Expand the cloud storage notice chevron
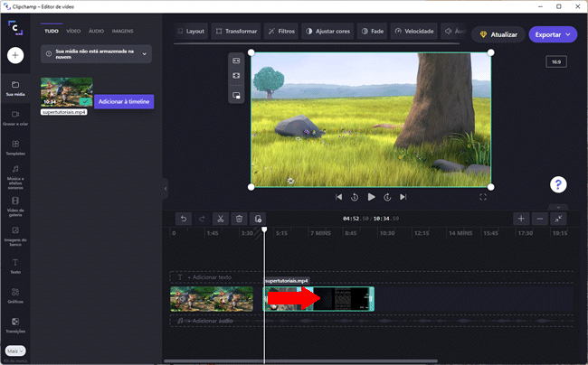Screen dimensions: 588x365 pos(144,54)
